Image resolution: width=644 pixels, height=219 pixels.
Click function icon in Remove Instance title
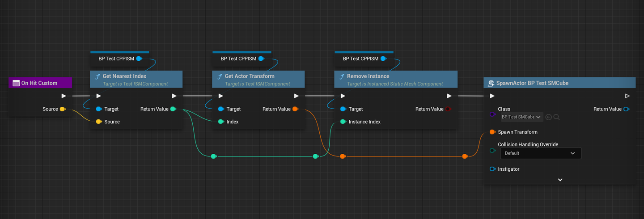[x=342, y=76]
